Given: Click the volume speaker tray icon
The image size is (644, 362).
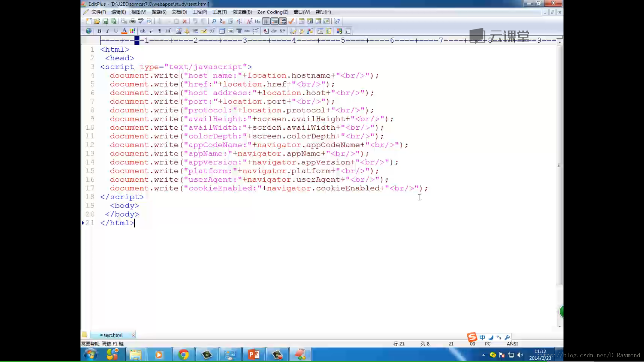Looking at the screenshot, I should 520,355.
